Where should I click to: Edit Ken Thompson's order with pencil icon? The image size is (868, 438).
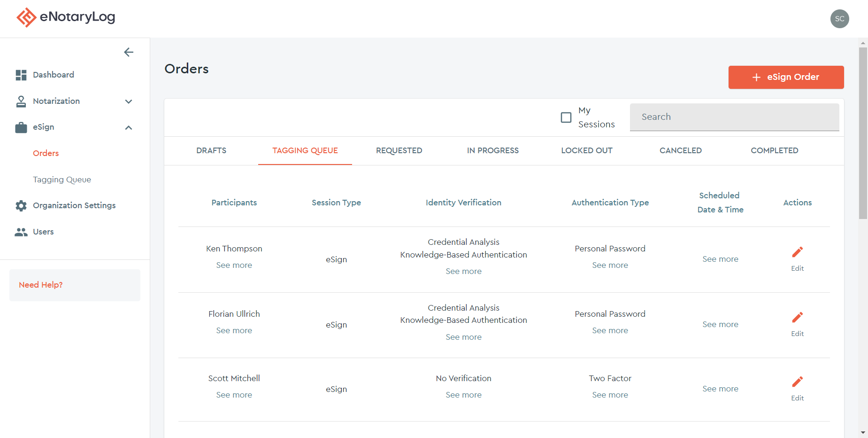tap(797, 252)
